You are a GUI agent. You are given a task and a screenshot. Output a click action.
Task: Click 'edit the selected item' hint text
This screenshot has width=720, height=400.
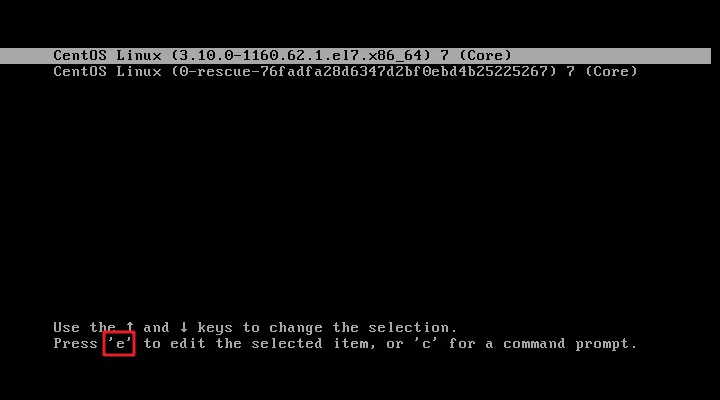click(x=272, y=344)
